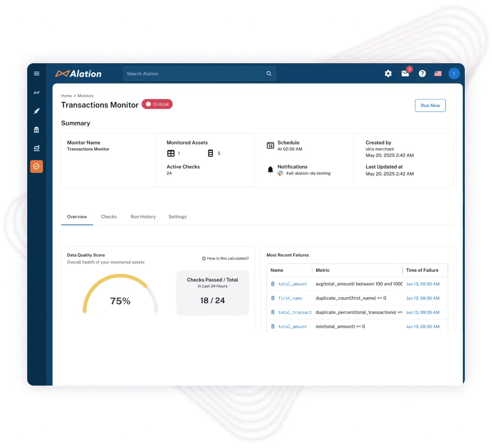Click the Alation logo in the header

(78, 74)
